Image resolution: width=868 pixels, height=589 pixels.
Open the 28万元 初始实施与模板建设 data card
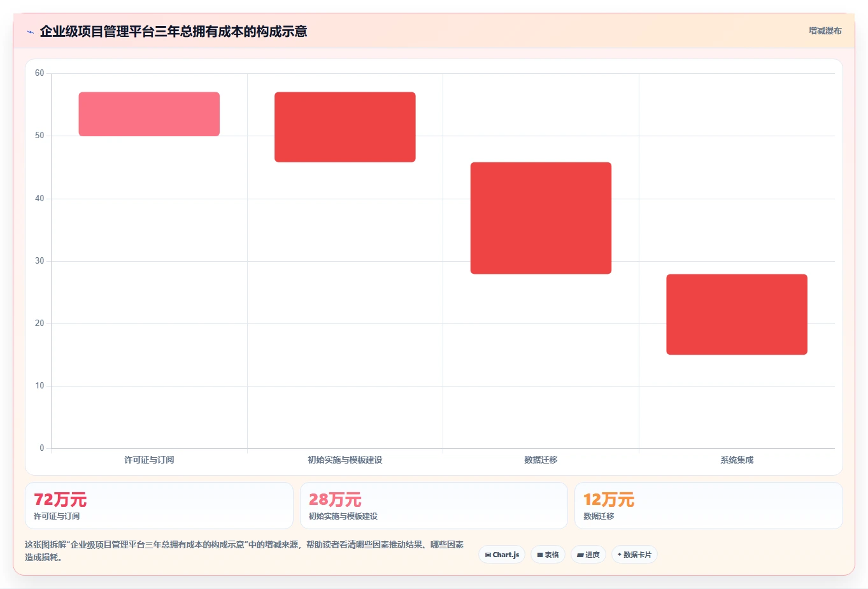pyautogui.click(x=434, y=506)
